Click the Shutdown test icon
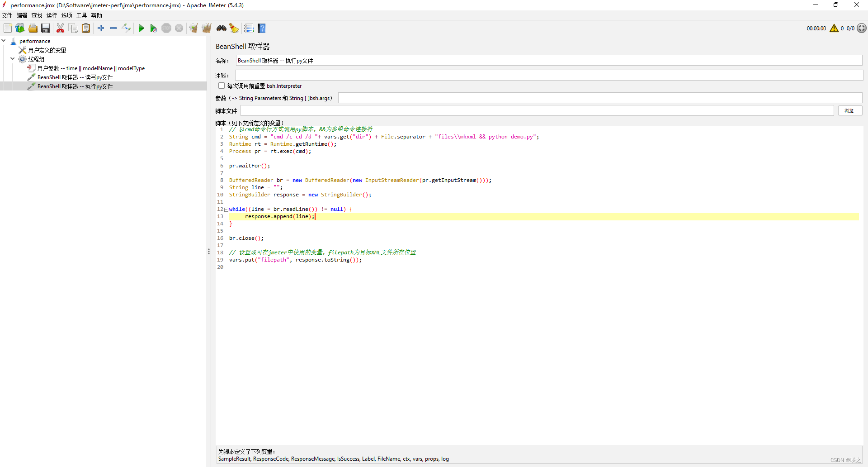The width and height of the screenshot is (868, 467). point(179,28)
